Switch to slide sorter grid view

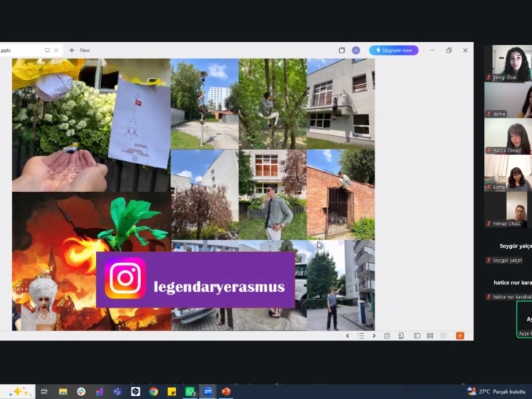click(x=430, y=335)
